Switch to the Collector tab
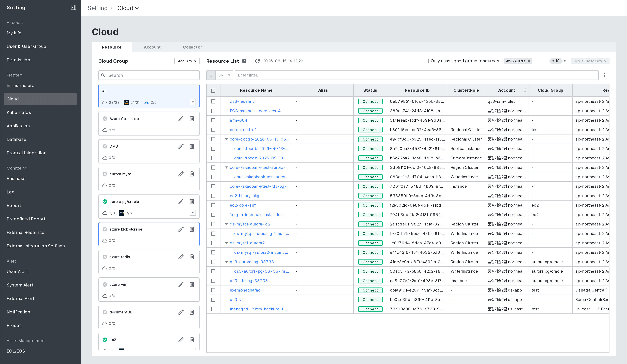This screenshot has width=627, height=364. pyautogui.click(x=192, y=47)
